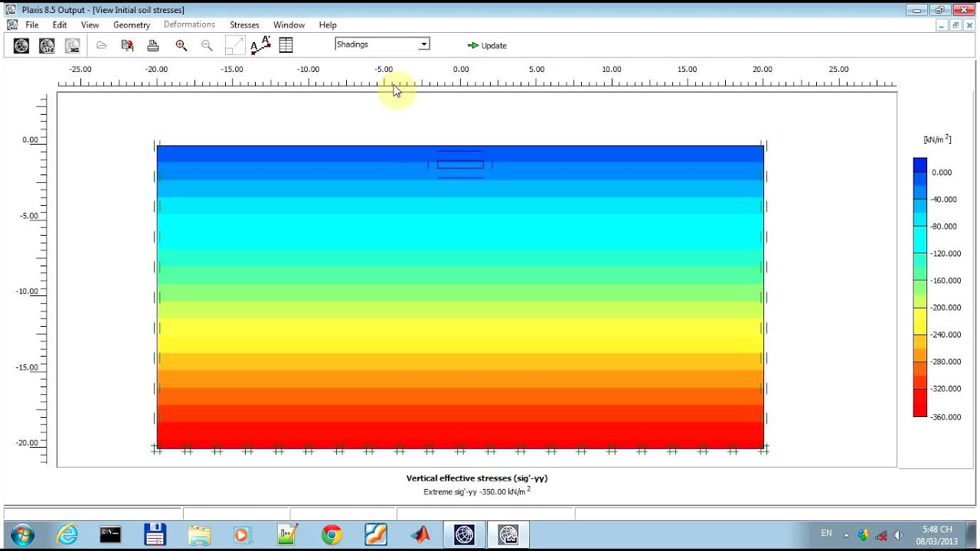This screenshot has height=551, width=980.
Task: Open the View menu
Action: (90, 25)
